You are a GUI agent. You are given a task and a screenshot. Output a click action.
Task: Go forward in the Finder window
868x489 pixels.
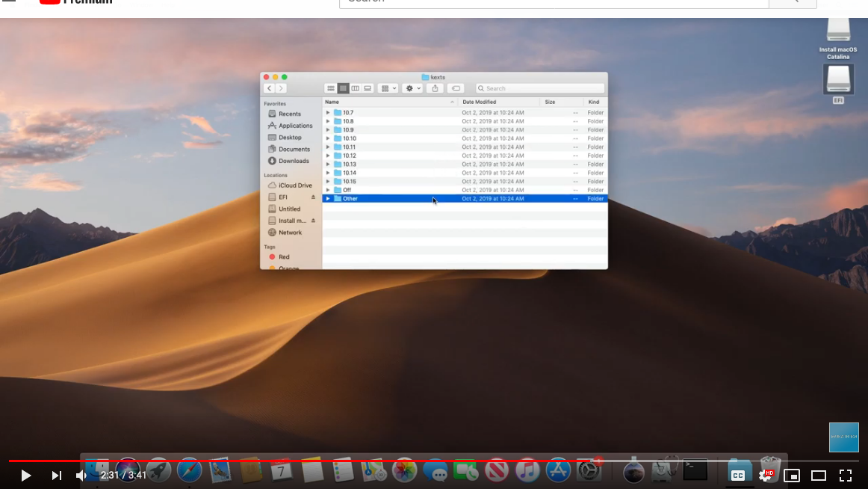(x=281, y=88)
